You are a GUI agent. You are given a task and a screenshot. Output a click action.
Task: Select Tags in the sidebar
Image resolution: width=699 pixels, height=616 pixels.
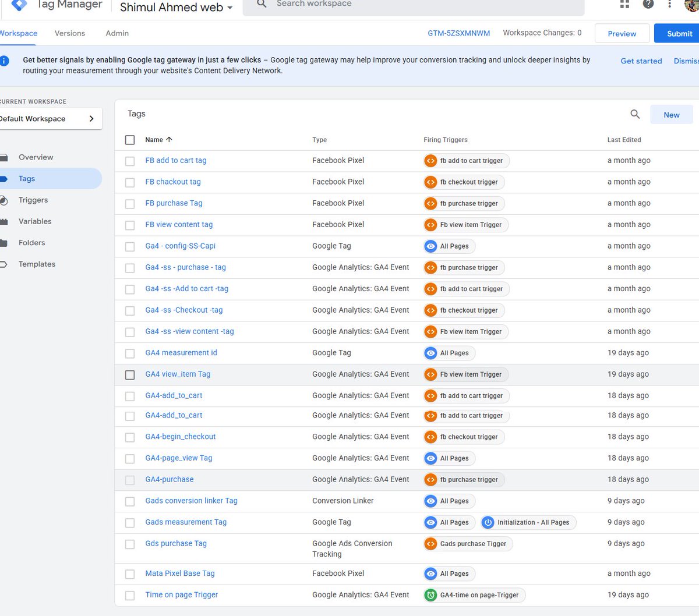(27, 179)
